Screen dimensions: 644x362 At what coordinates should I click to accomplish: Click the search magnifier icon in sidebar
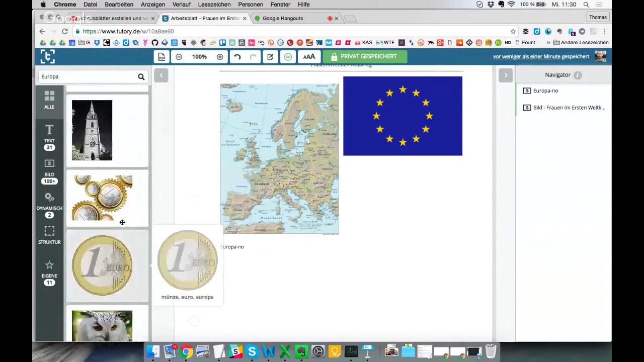click(x=141, y=77)
